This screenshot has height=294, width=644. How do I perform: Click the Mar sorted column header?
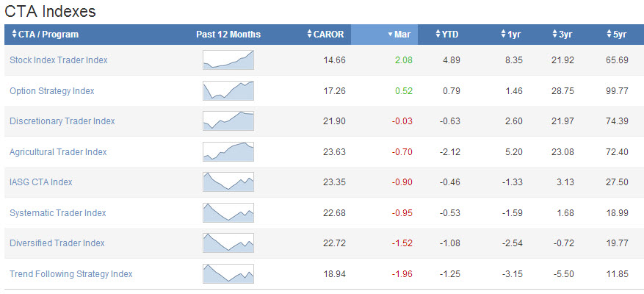click(x=400, y=35)
